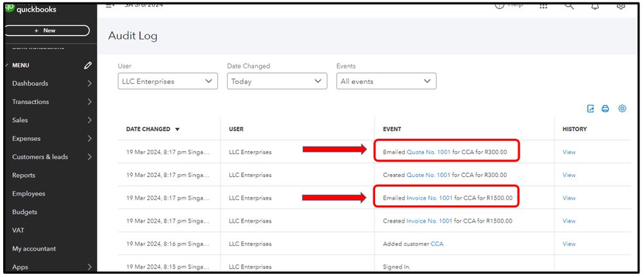Open the Reports menu item

tap(24, 175)
